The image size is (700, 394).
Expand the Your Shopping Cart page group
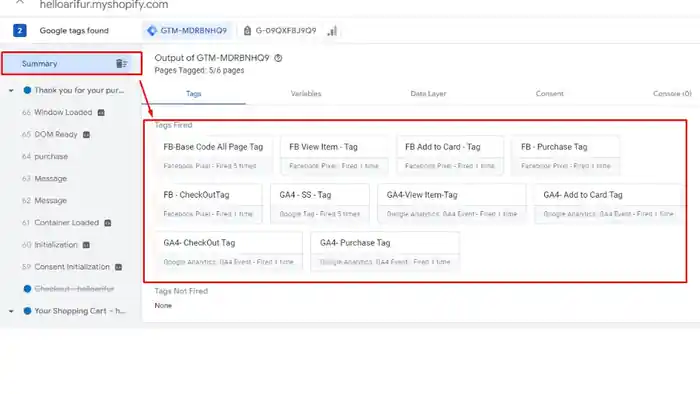(11, 311)
